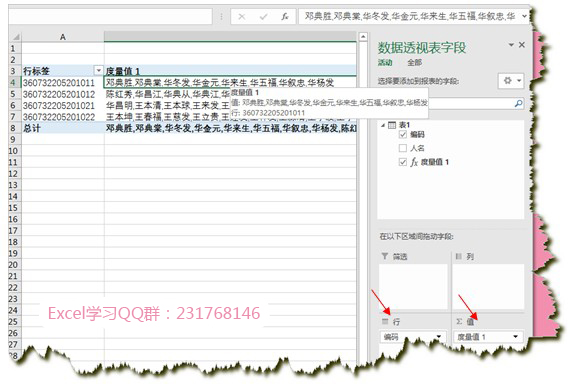Screen dimensions: 568x387
Task: Open the 行标签 filter dropdown
Action: 98,70
